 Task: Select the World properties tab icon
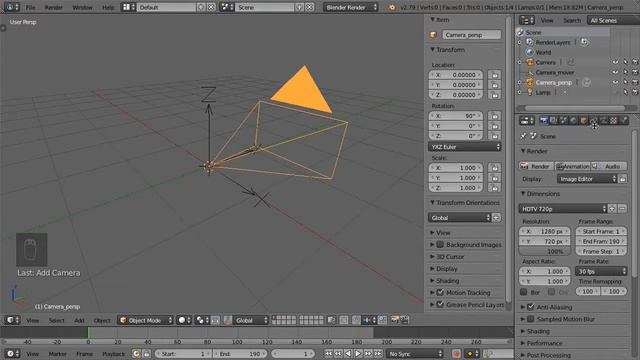(573, 120)
